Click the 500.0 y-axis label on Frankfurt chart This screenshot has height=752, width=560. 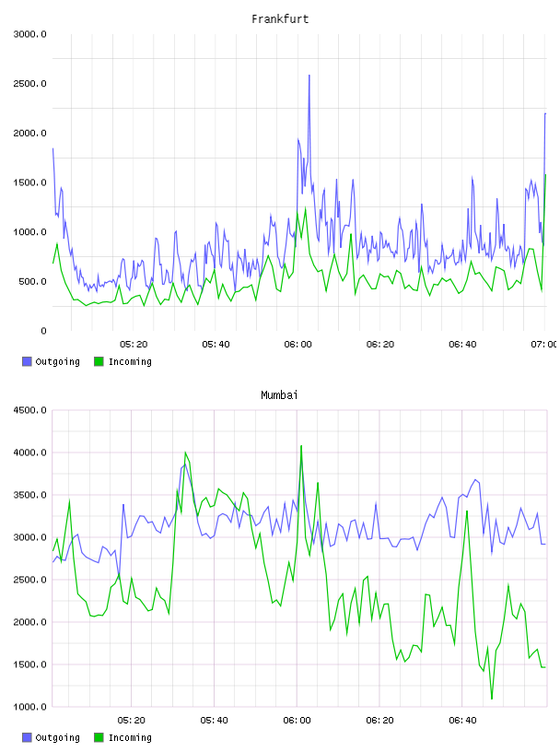coord(32,281)
